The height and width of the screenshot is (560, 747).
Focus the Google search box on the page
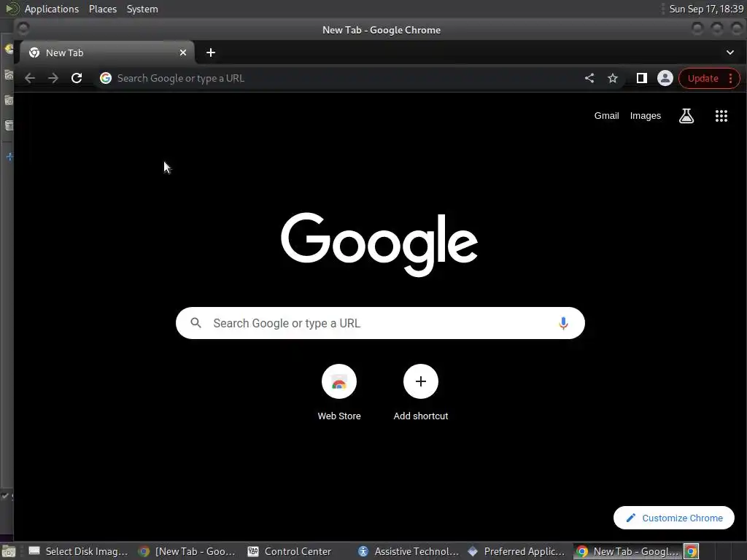pos(380,323)
